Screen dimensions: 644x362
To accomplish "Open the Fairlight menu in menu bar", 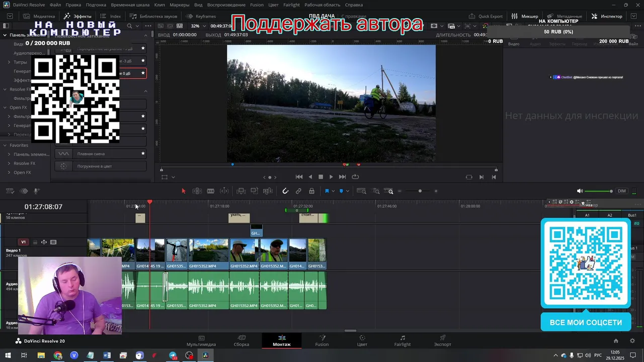I will [x=292, y=5].
